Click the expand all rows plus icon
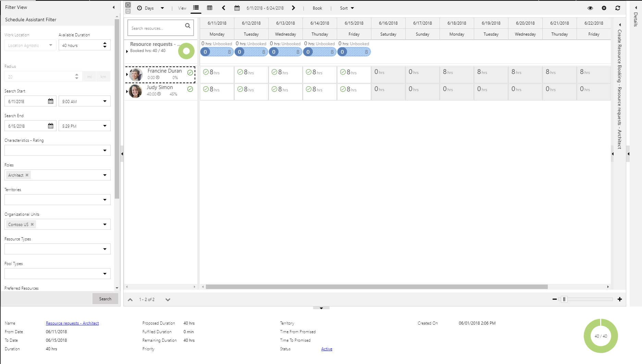 click(128, 5)
